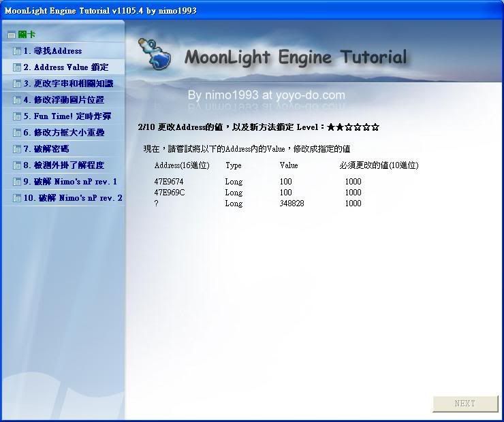The image size is (504, 422).
Task: Click the list icon beside 4. 修改浮動圖片位置
Action: click(17, 100)
